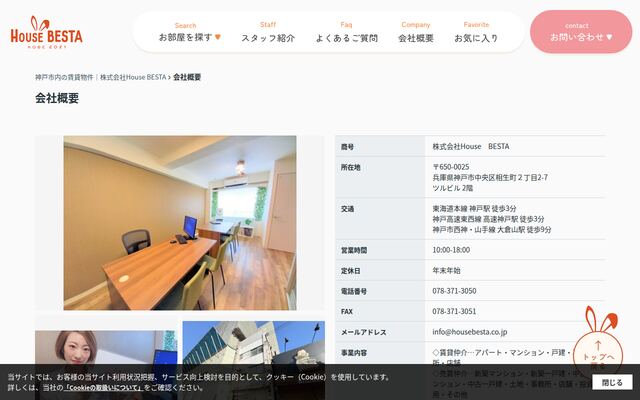The width and height of the screenshot is (640, 400).
Task: Click phone number 078-371-3050
Action: pyautogui.click(x=454, y=291)
